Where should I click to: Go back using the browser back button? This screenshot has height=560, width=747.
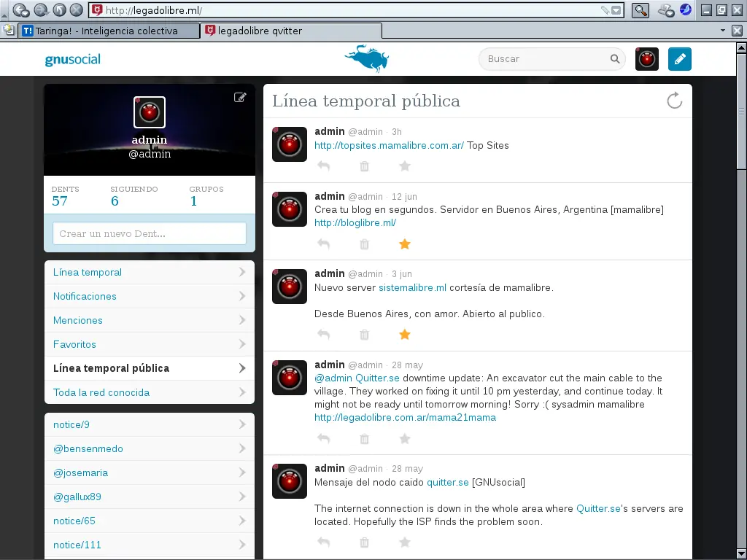pos(20,10)
